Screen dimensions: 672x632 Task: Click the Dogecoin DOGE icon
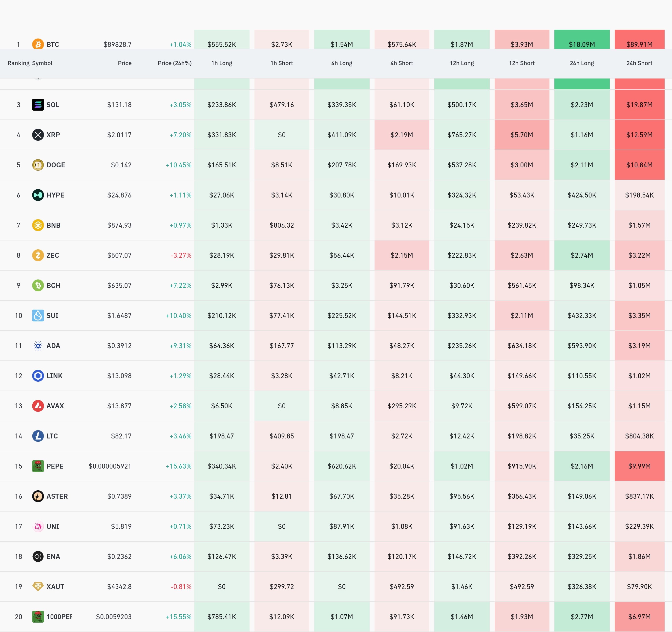(x=38, y=165)
